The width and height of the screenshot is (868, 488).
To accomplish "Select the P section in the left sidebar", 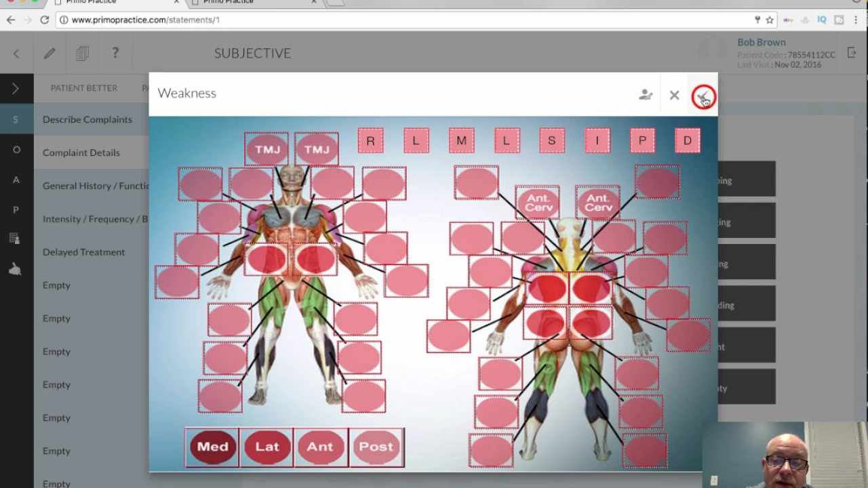I will coord(16,210).
